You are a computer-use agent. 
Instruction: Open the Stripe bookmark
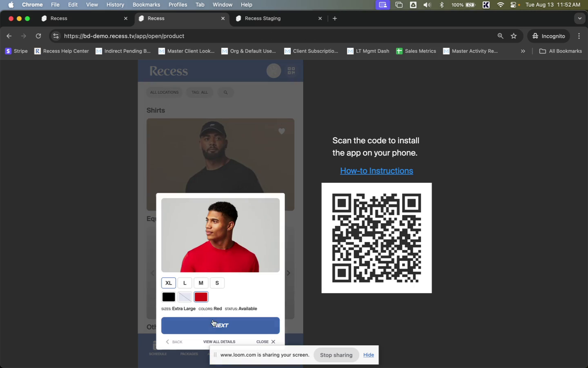[x=16, y=51]
